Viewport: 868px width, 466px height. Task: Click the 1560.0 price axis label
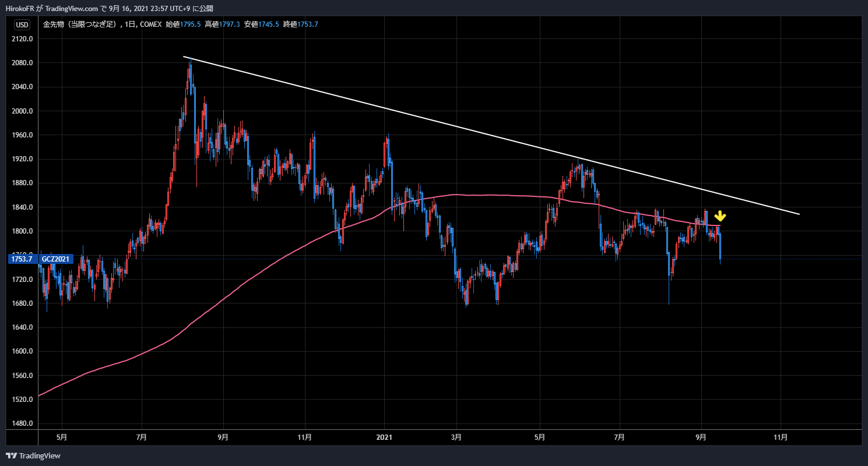click(x=22, y=376)
